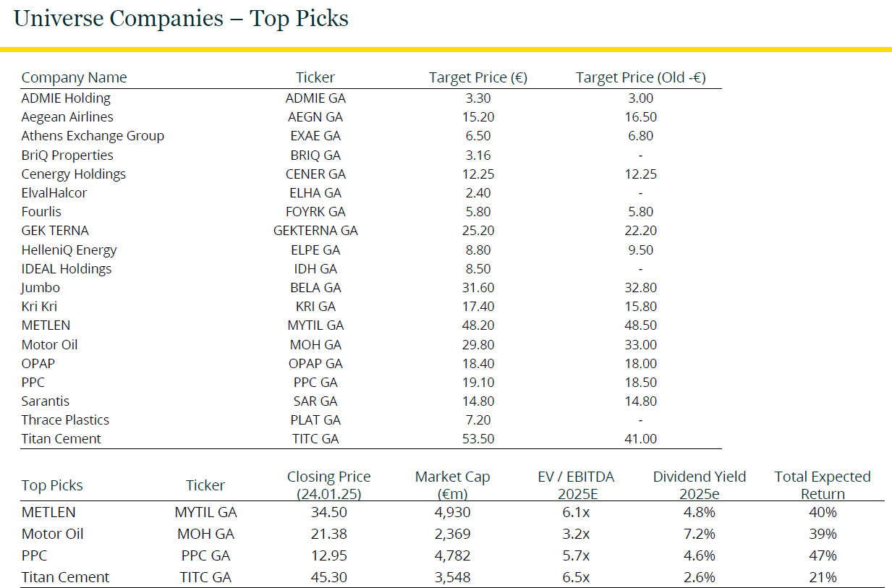Select the ADMIE Holding company name
Viewport: 892px width, 588px height.
click(66, 98)
